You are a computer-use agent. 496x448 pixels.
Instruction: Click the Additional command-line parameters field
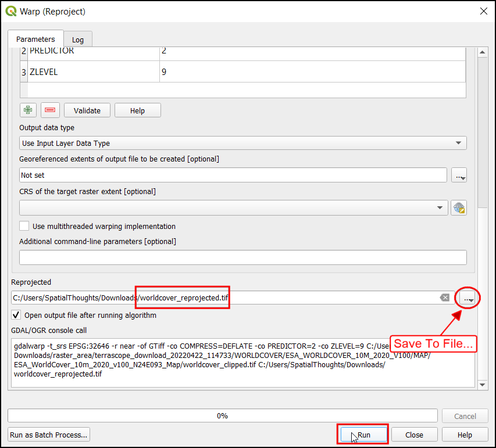[x=242, y=257]
